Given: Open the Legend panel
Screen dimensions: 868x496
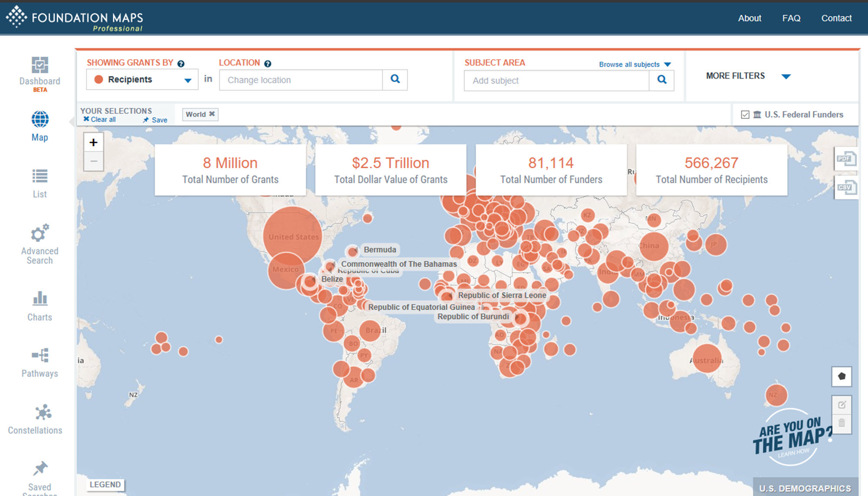Looking at the screenshot, I should (105, 485).
